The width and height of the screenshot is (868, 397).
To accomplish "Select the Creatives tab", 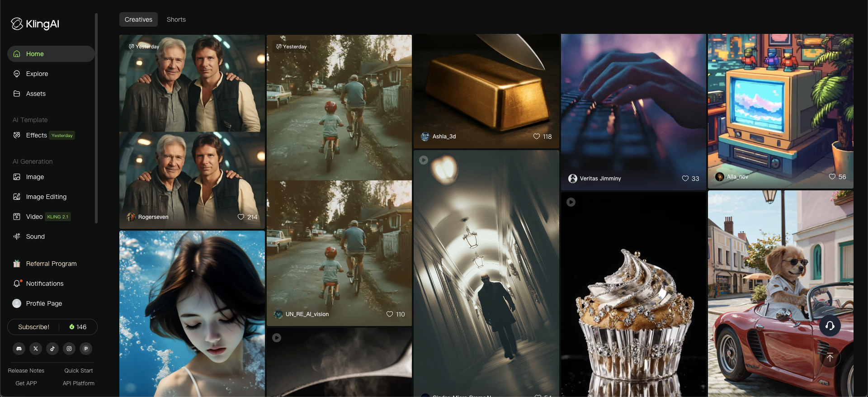I will (138, 19).
